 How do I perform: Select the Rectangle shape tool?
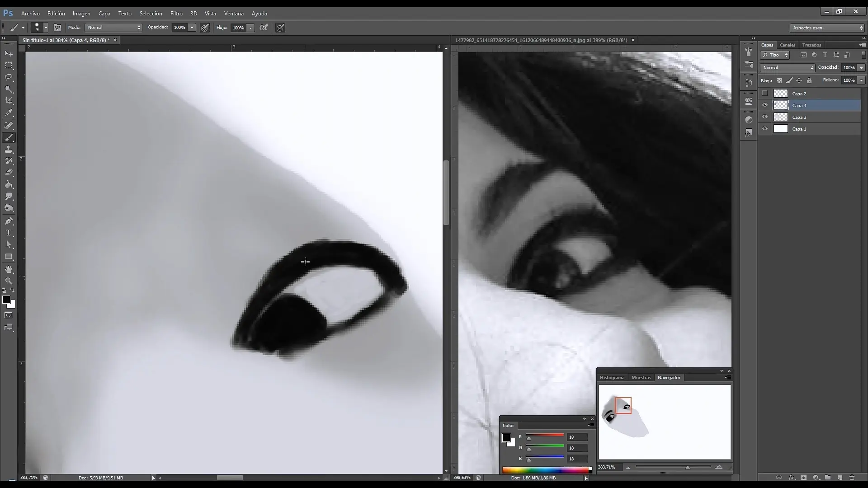9,256
